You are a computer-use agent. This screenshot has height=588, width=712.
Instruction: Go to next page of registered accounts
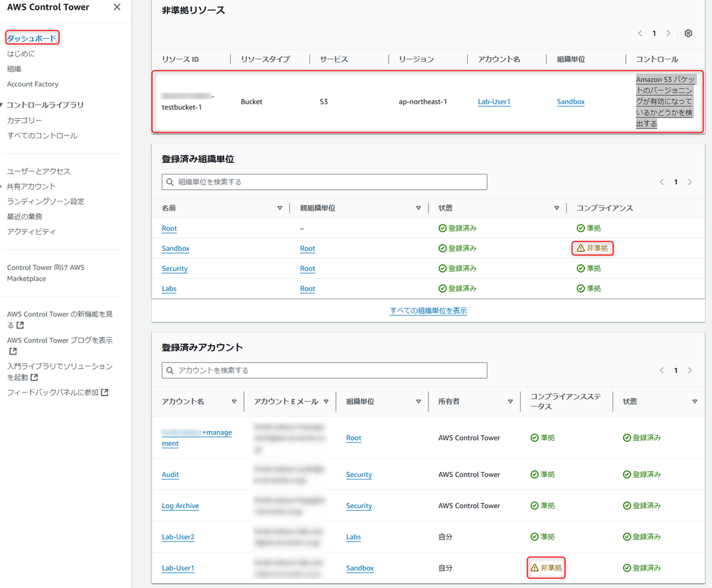(x=690, y=370)
